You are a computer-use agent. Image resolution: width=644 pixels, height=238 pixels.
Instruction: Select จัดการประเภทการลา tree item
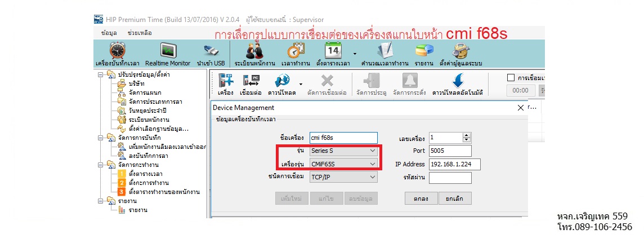[x=155, y=102]
